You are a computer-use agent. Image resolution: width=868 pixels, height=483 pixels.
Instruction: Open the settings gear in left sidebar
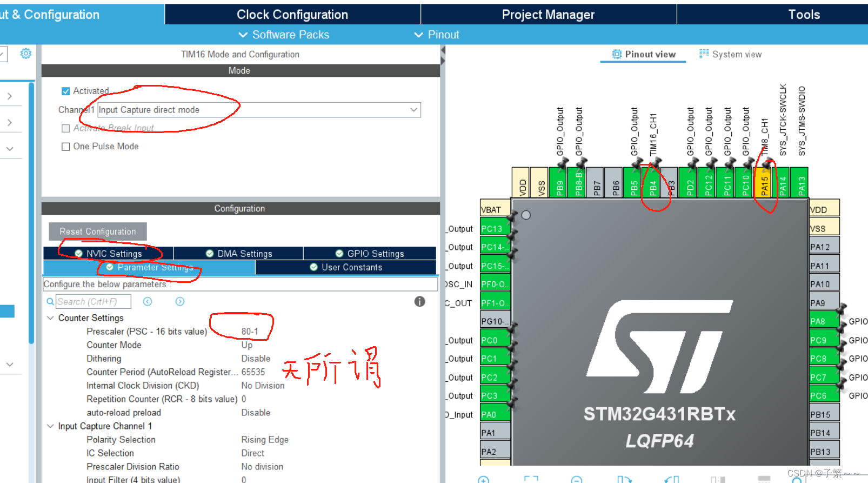pos(25,54)
